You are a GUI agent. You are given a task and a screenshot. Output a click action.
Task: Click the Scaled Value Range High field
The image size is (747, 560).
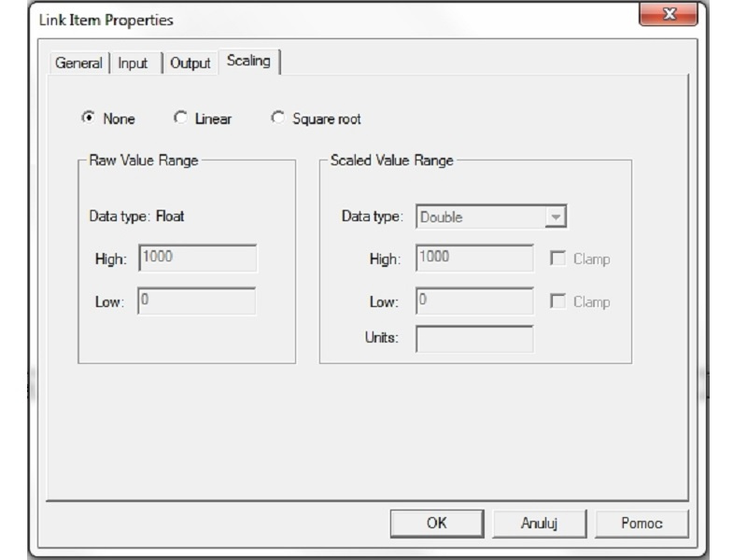click(474, 259)
